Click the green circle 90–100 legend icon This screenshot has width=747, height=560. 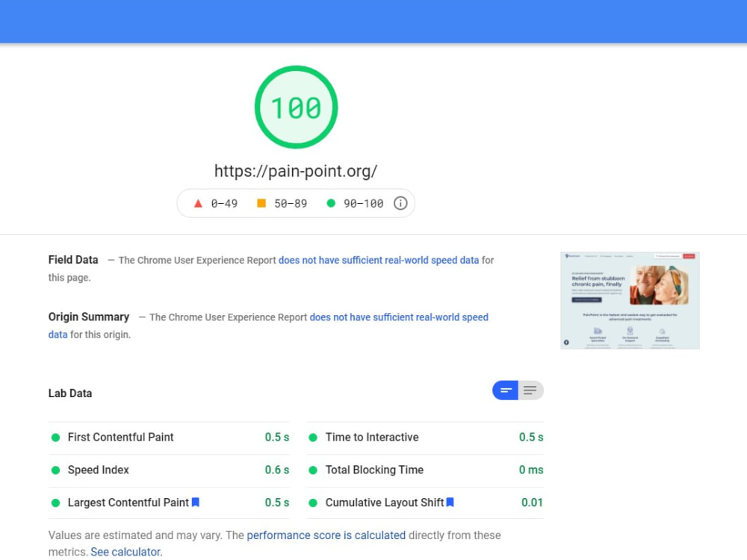pyautogui.click(x=331, y=203)
